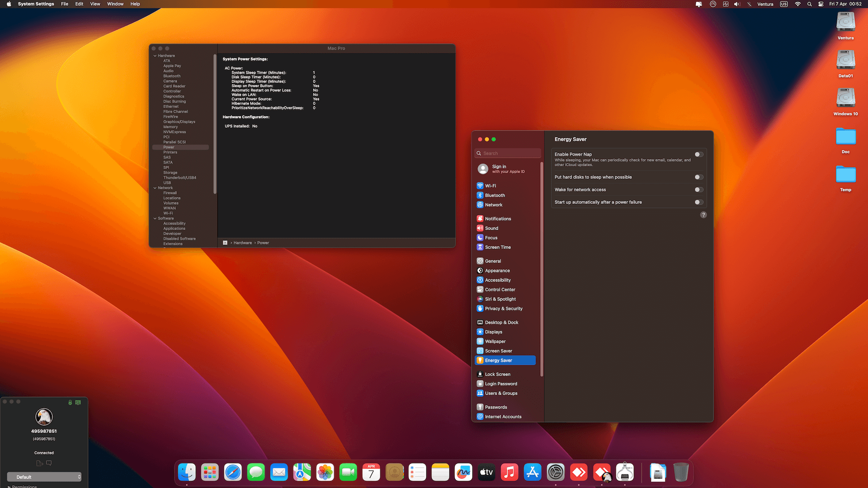
Task: Launch Safari from the Dock
Action: coord(233,473)
